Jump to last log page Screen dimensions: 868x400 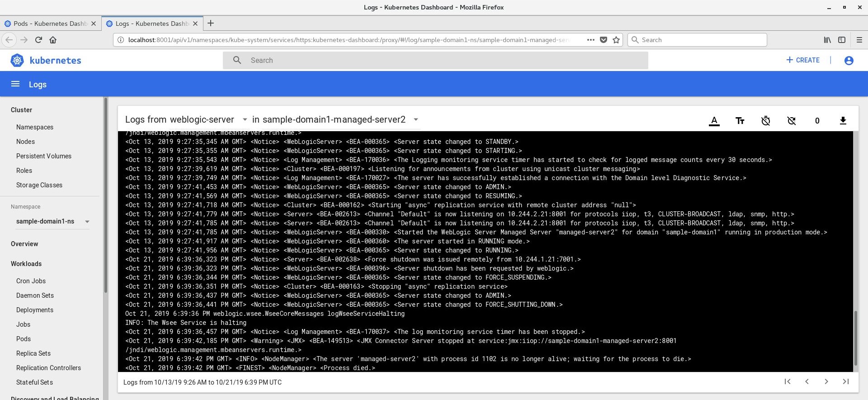(x=846, y=381)
